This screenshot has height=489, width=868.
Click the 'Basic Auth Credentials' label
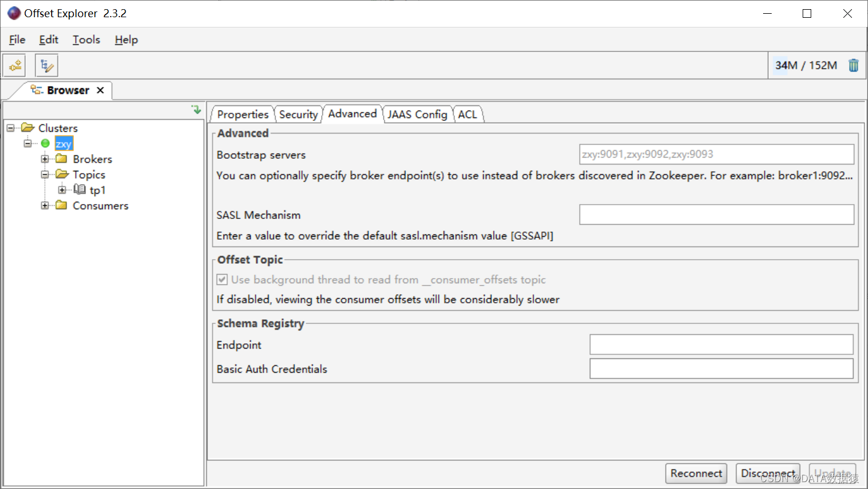pos(272,369)
